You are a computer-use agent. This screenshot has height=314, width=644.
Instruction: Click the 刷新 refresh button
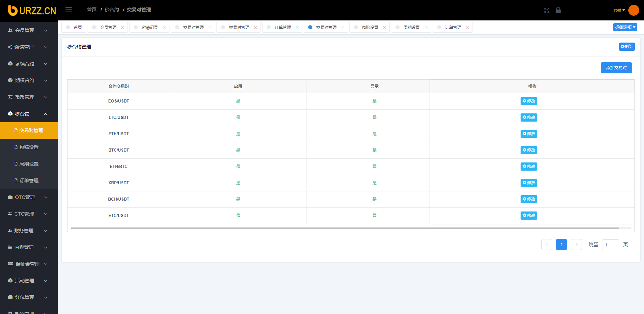pos(627,47)
